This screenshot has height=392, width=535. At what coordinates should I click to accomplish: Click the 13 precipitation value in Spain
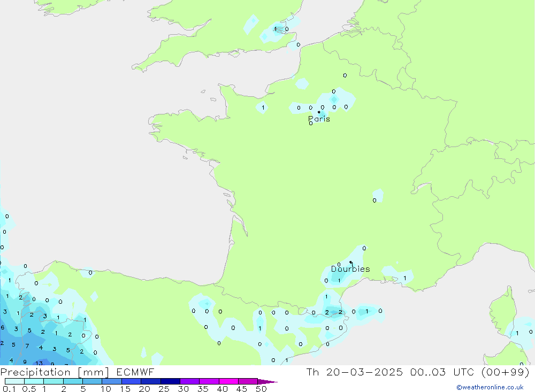coord(39,363)
